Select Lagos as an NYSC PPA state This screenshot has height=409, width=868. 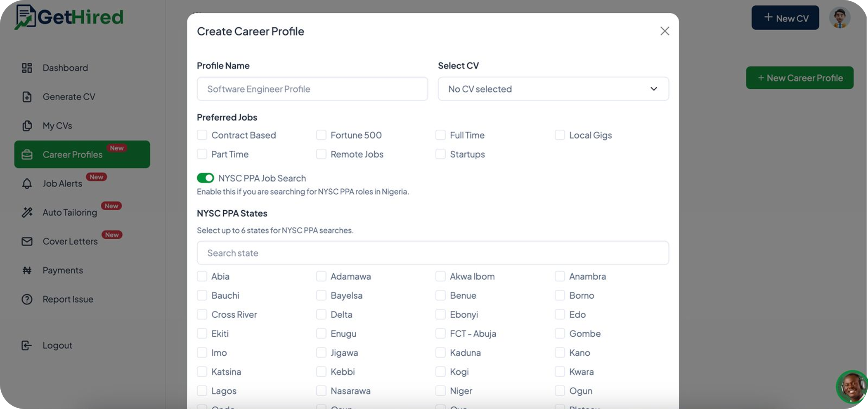click(202, 390)
